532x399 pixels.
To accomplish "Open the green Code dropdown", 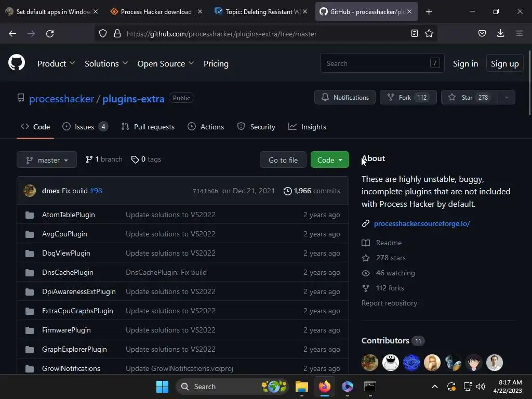I will tap(330, 160).
